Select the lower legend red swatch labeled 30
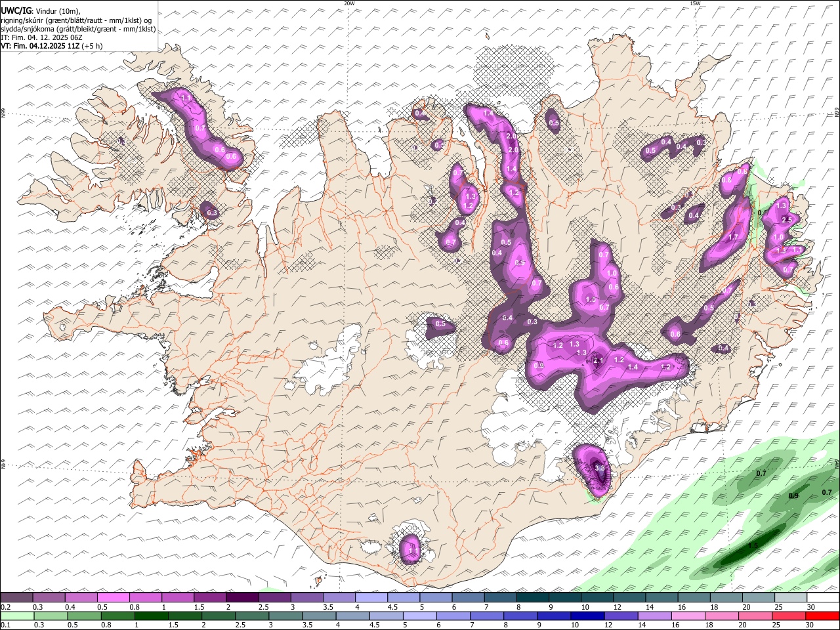Image resolution: width=840 pixels, height=630 pixels. pyautogui.click(x=822, y=616)
